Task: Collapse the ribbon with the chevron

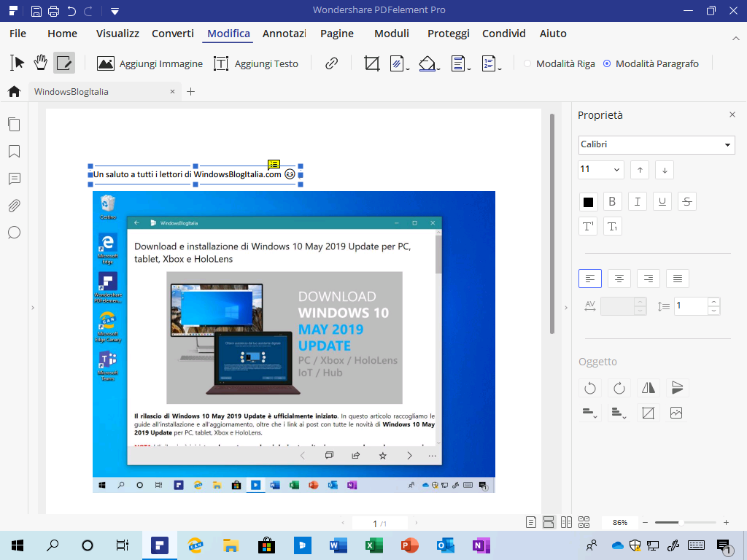Action: tap(735, 38)
